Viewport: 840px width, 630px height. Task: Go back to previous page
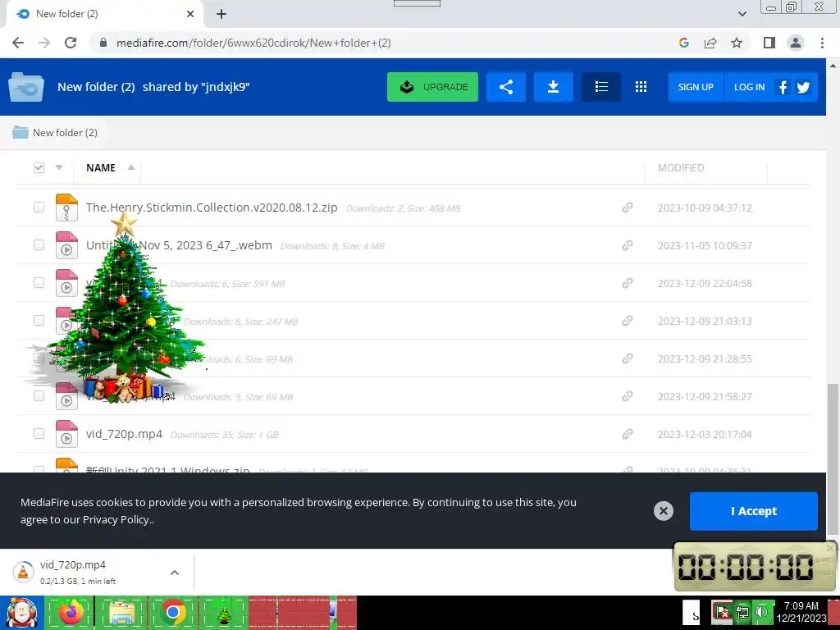click(x=18, y=43)
